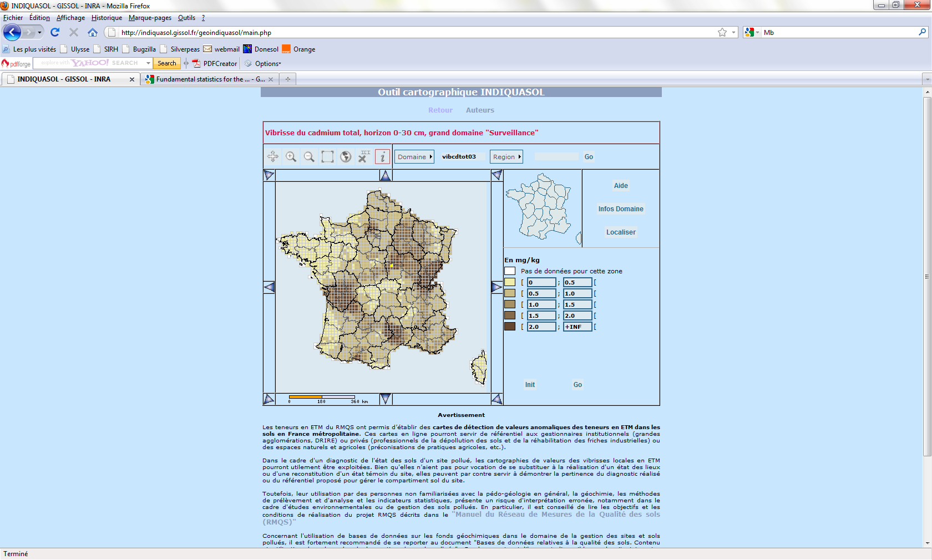The width and height of the screenshot is (932, 560).
Task: Select the pan (move) map tool
Action: pyautogui.click(x=272, y=157)
